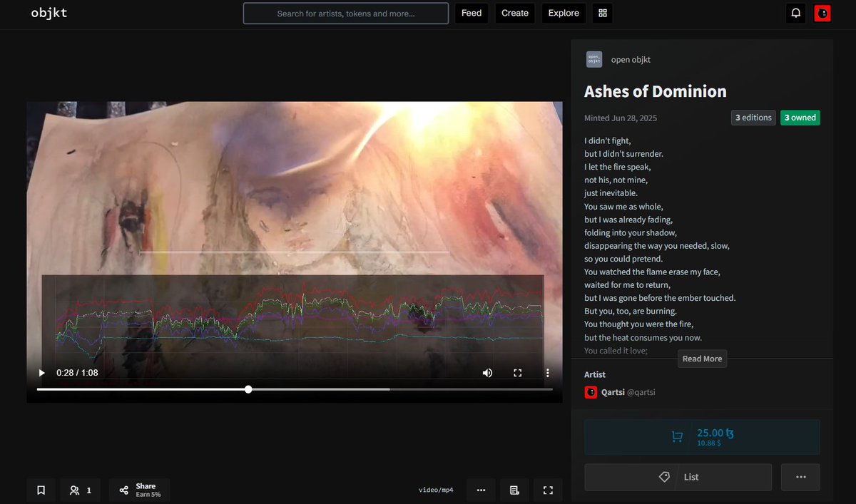The image size is (856, 504).
Task: Open token details document icon
Action: click(514, 490)
